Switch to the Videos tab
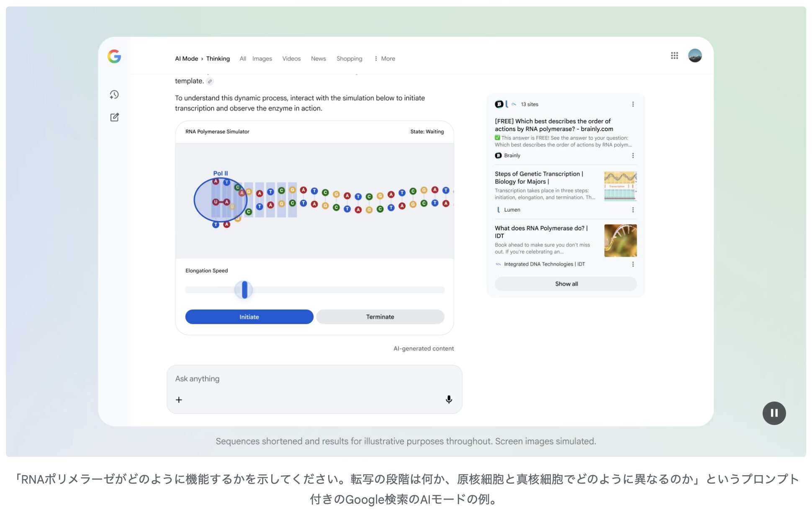This screenshot has height=510, width=812. pos(291,59)
